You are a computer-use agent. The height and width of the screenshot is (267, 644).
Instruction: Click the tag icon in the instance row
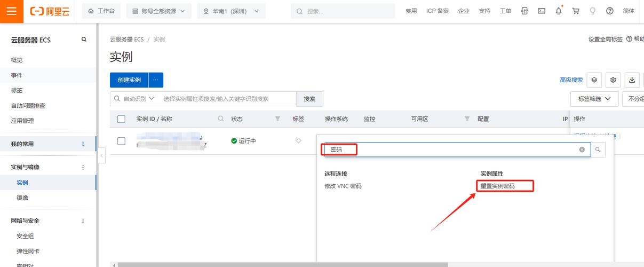click(298, 140)
